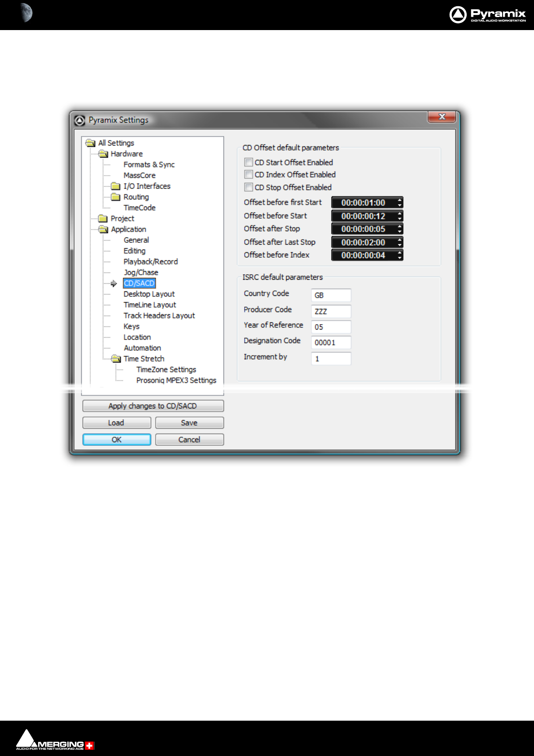
Task: Click the Producer Code field
Action: 331,311
